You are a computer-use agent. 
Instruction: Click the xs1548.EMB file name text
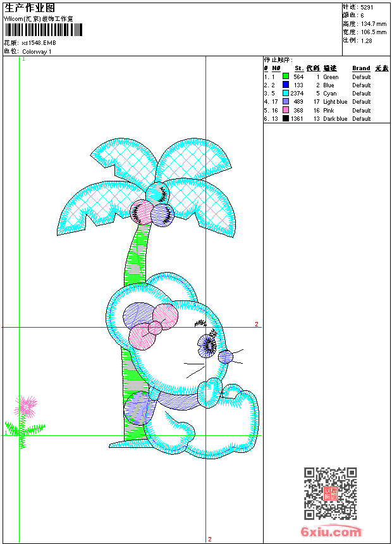coord(39,43)
